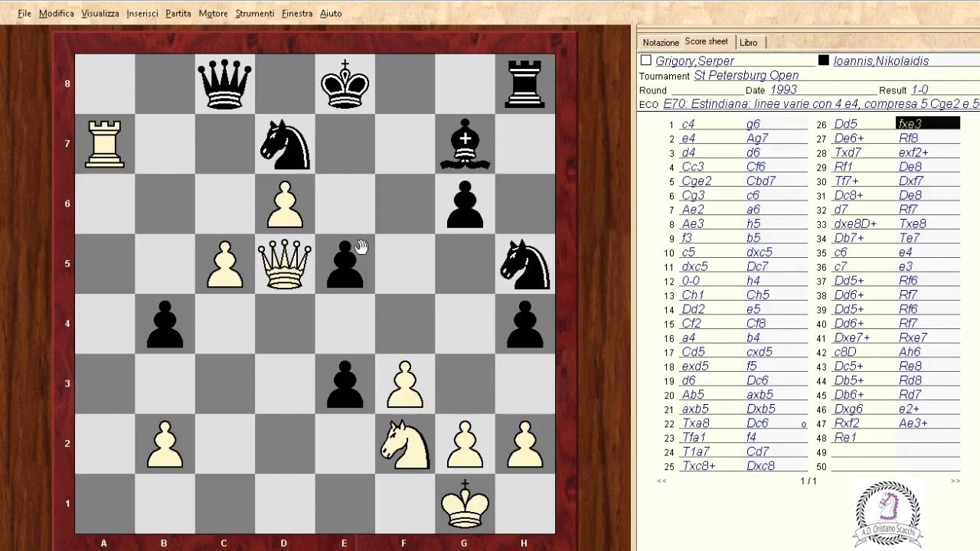Viewport: 980px width, 551px height.
Task: Jump to move 28 Txd7
Action: tap(864, 152)
